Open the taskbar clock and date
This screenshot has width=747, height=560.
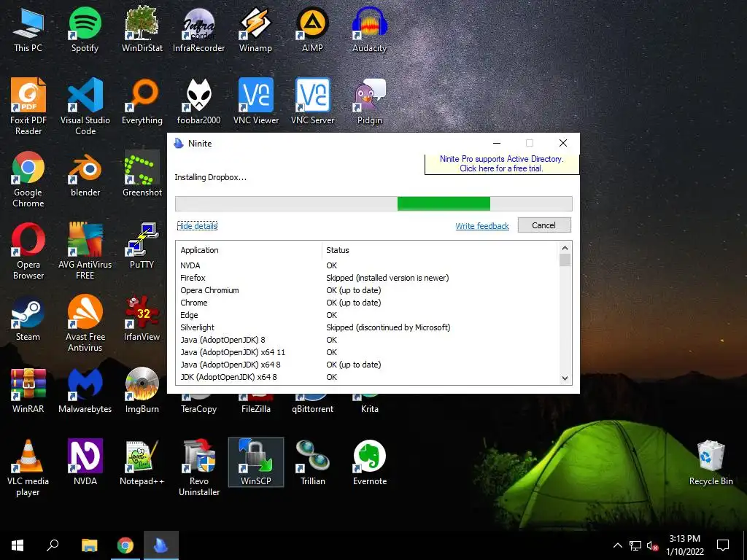[684, 545]
